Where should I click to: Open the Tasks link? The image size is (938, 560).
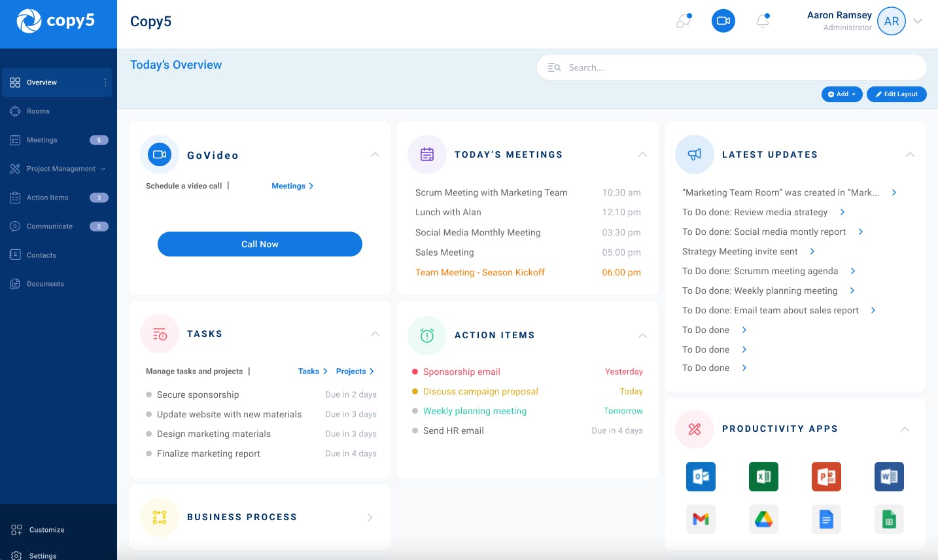click(313, 371)
